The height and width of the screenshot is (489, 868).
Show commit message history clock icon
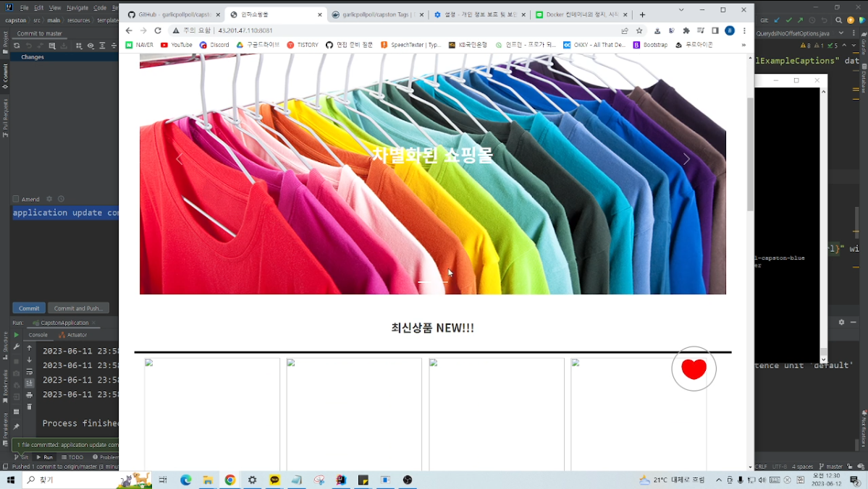coord(61,199)
